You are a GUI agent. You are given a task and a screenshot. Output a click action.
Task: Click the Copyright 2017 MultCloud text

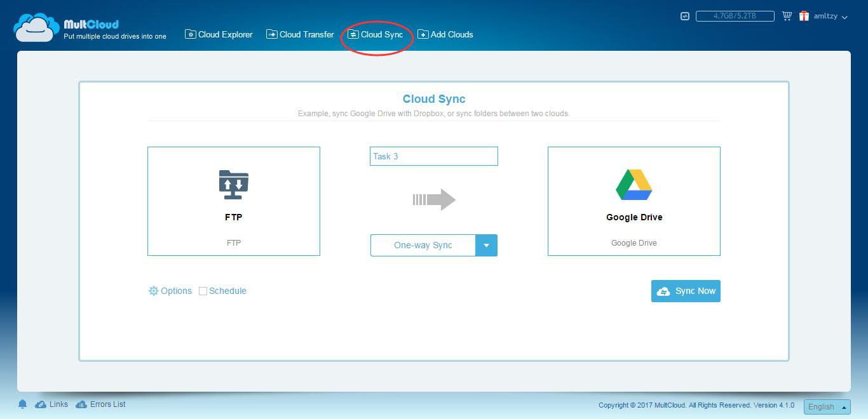pyautogui.click(x=696, y=405)
